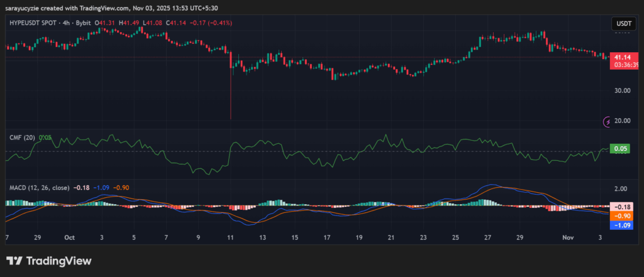Select the CMF (20) indicator label
This screenshot has width=644, height=277.
click(x=22, y=137)
